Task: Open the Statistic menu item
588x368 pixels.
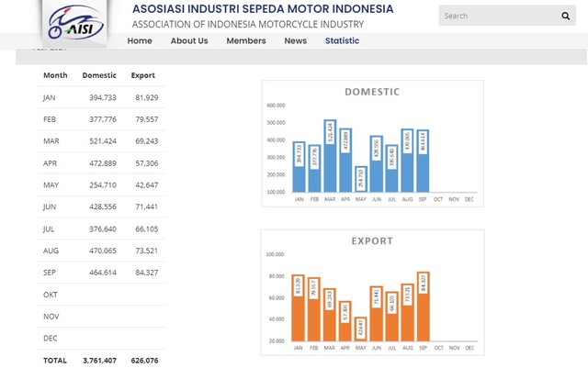Action: [342, 41]
